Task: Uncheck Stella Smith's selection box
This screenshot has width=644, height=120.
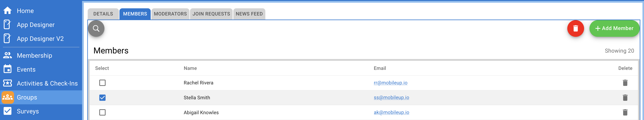Action: tap(103, 97)
